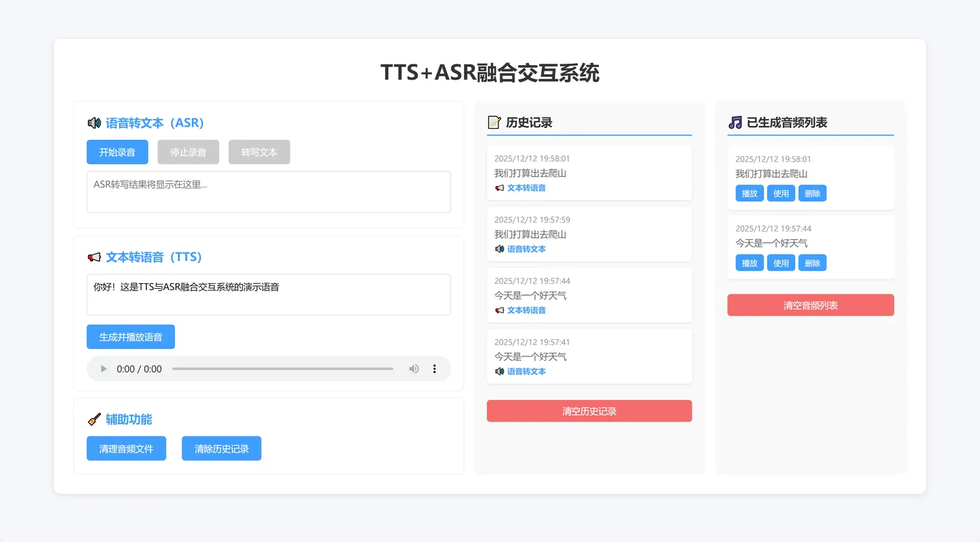Screen dimensions: 980x542
Task: Click the memo icon beside 历史记录 title
Action: [x=494, y=122]
